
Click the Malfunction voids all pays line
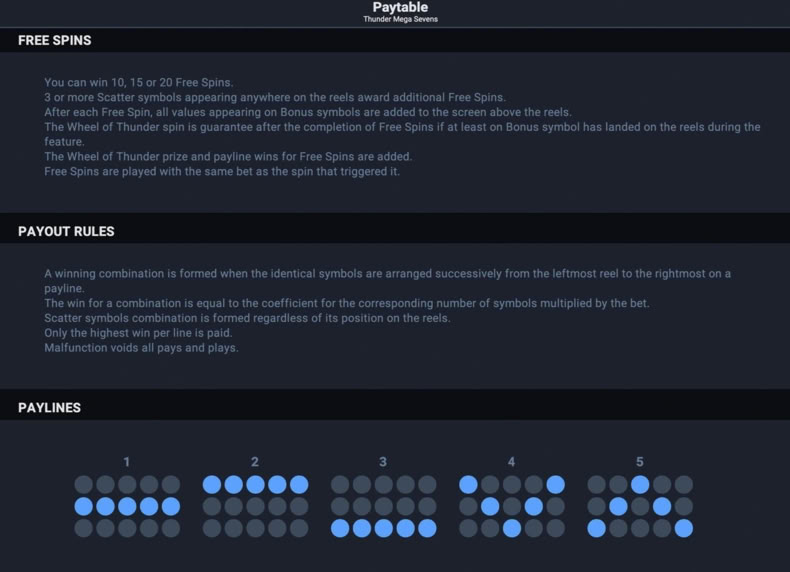[142, 348]
